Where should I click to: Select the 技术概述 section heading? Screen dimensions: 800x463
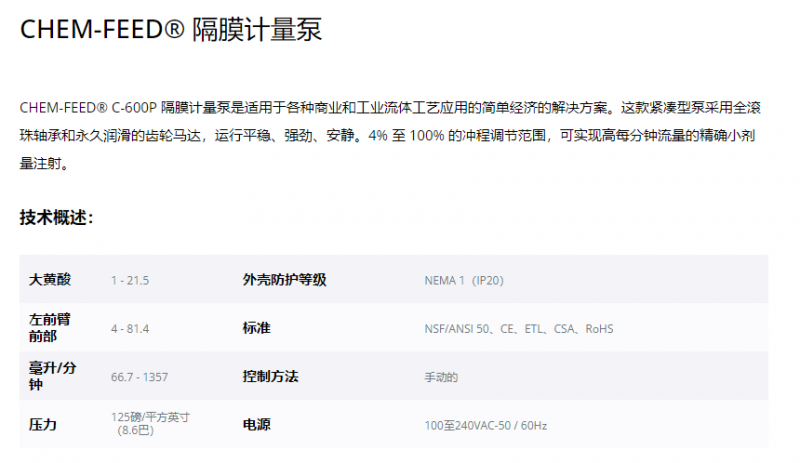[x=56, y=217]
